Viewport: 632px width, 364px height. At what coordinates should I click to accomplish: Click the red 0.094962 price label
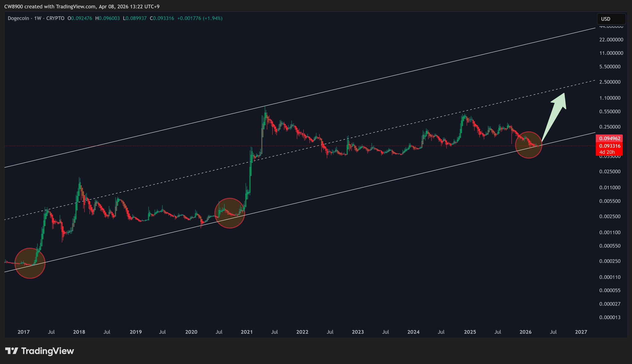pyautogui.click(x=609, y=138)
